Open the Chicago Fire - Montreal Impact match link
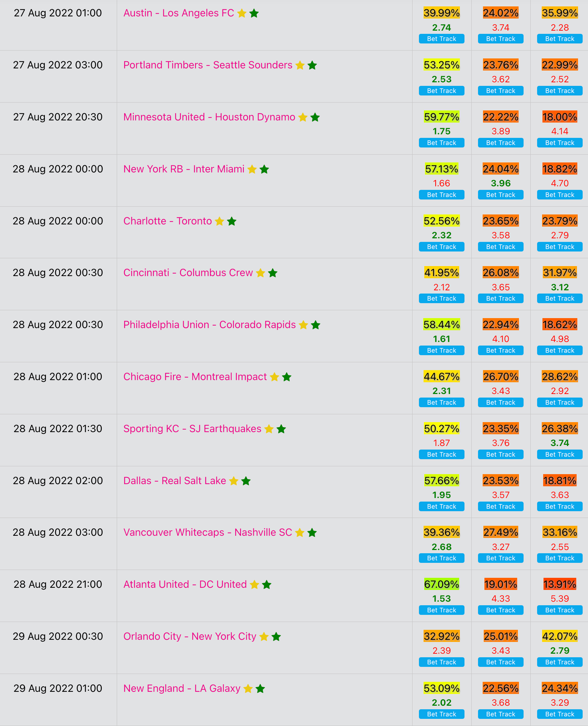The image size is (588, 726). coord(195,377)
